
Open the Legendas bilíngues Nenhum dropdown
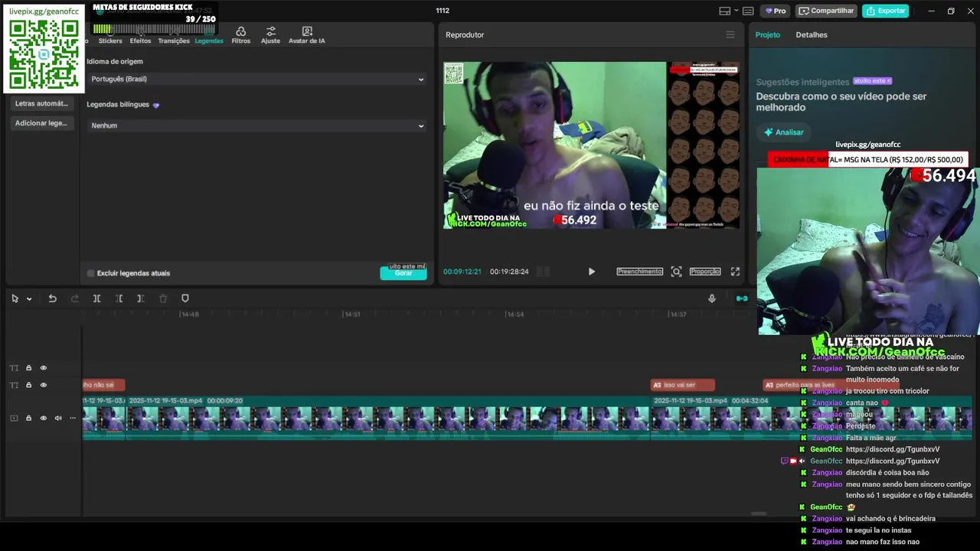tap(256, 126)
